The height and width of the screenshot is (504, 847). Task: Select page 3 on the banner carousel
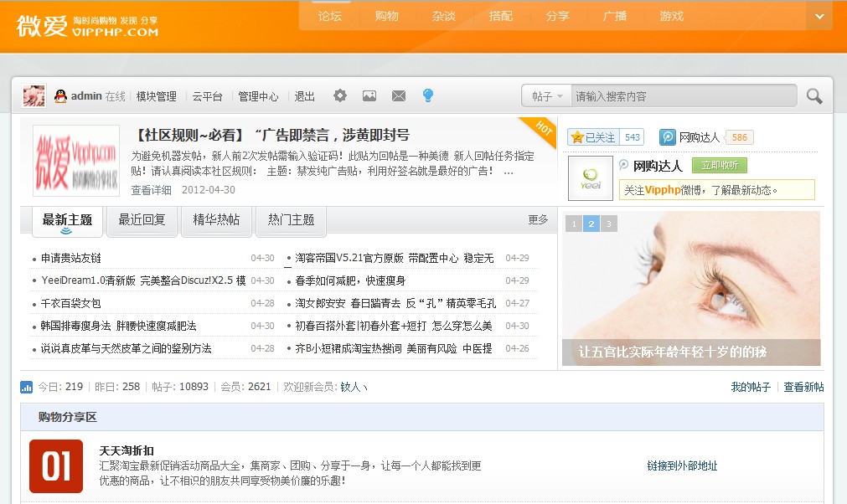point(608,224)
